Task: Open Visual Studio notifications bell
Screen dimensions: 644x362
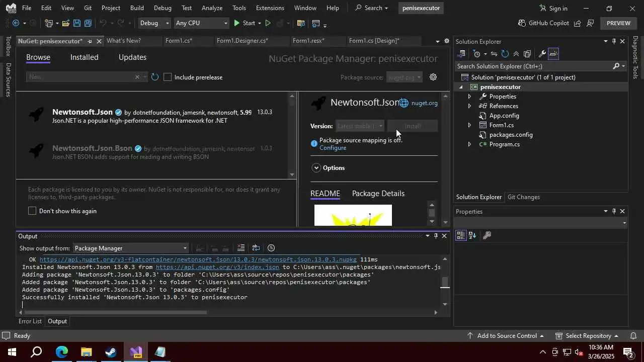Action: click(x=633, y=335)
